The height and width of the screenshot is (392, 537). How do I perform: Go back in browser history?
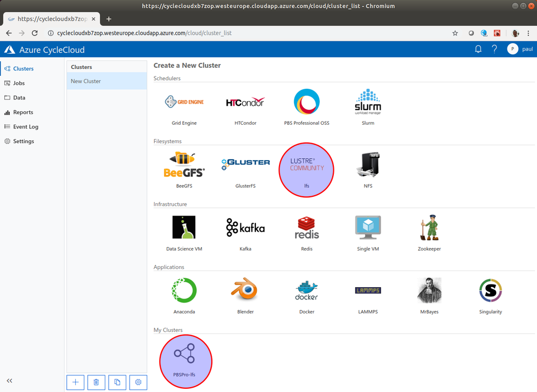click(9, 33)
